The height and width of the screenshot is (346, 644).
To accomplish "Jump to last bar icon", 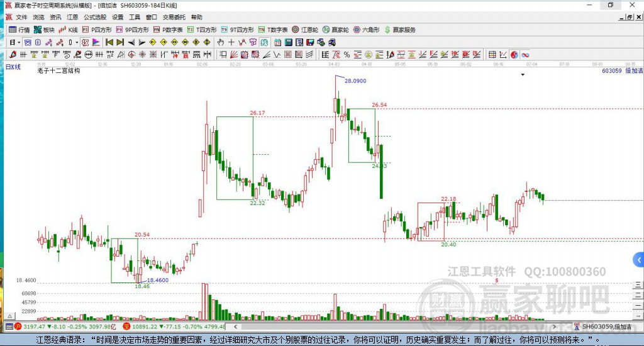I will click(x=120, y=42).
